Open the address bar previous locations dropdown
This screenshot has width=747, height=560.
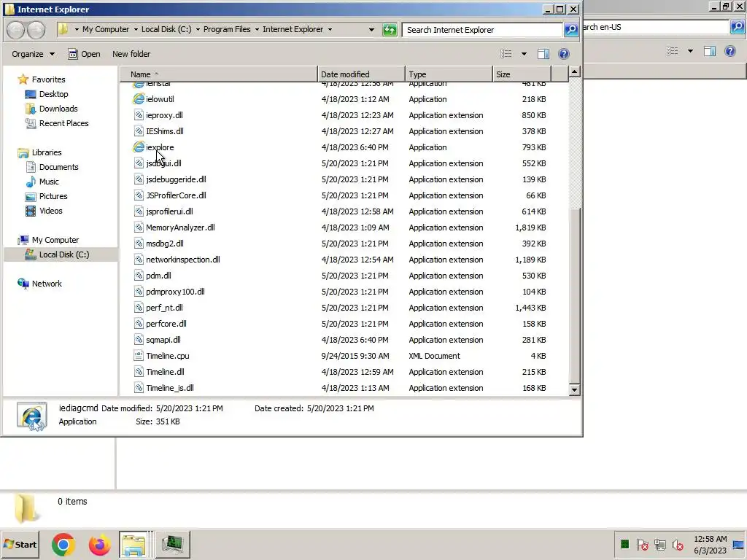[x=371, y=29]
